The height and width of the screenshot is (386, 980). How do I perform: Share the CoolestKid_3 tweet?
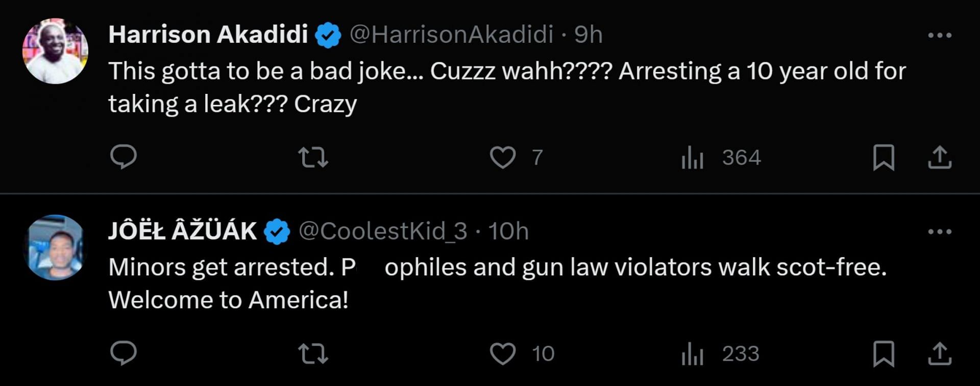pos(940,353)
